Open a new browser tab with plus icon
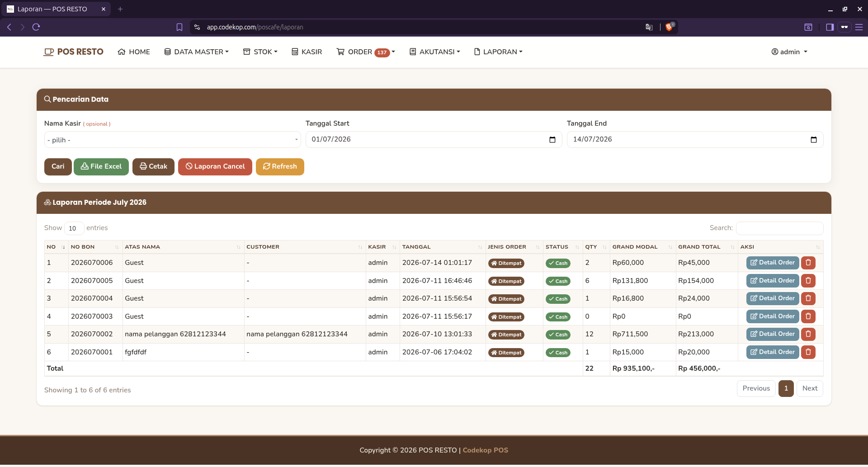 click(x=120, y=9)
